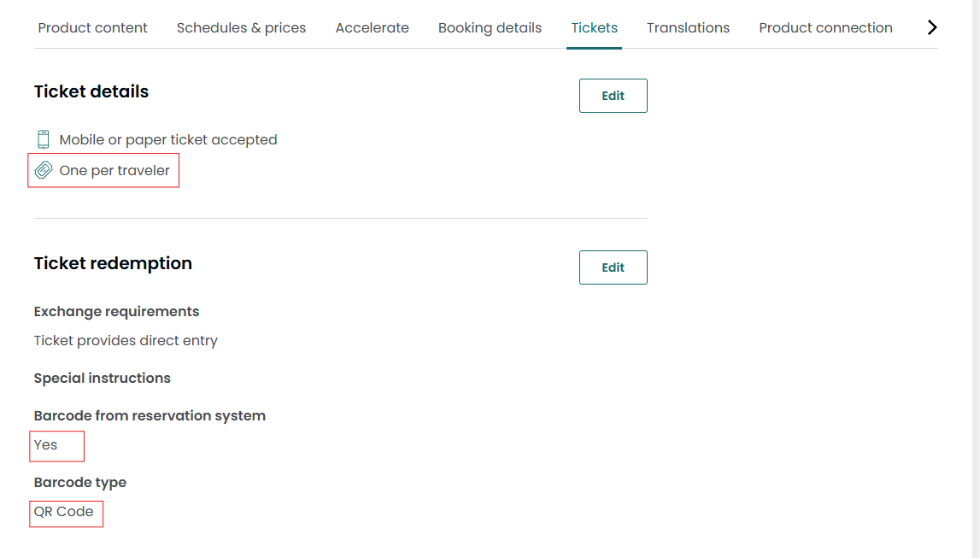The height and width of the screenshot is (558, 980).
Task: Click the Ticket details heading
Action: (x=91, y=91)
